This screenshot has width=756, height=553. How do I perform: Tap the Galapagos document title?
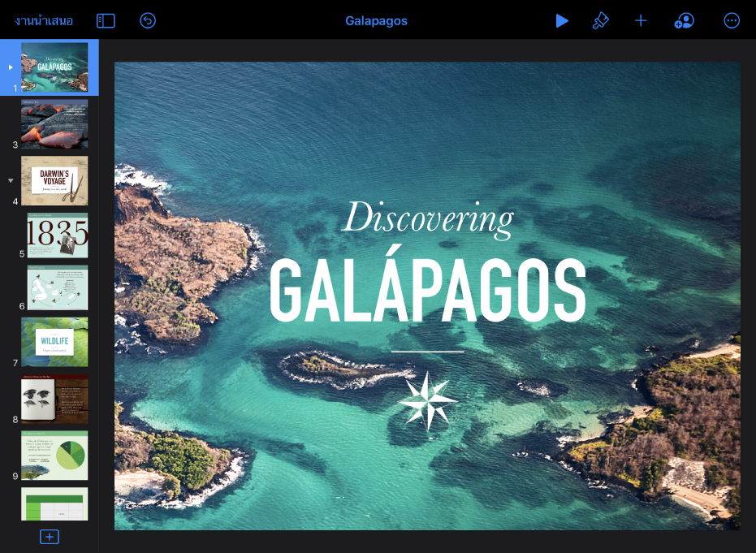376,21
